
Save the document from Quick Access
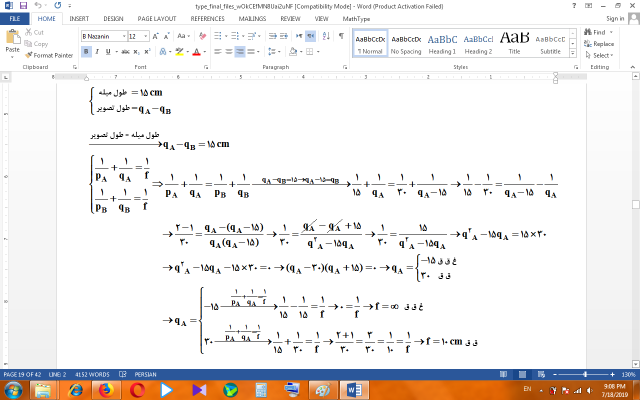coord(23,6)
